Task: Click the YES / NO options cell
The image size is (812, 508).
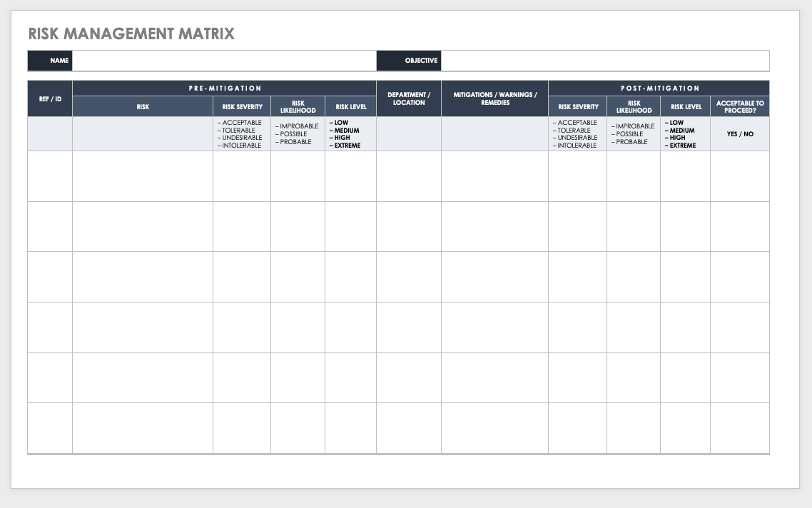Action: [740, 134]
